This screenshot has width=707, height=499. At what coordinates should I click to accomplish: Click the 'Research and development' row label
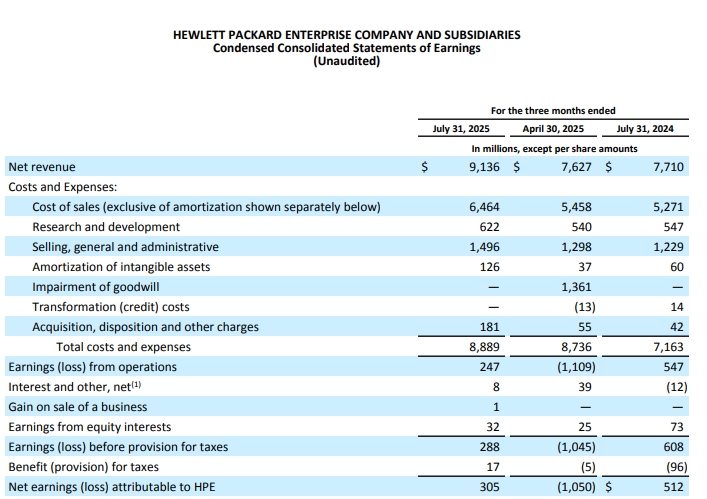pyautogui.click(x=106, y=227)
